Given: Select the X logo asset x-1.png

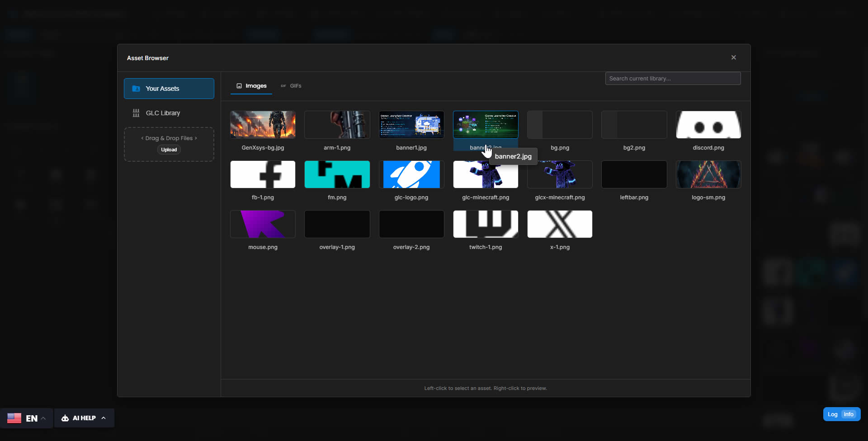Looking at the screenshot, I should point(559,224).
